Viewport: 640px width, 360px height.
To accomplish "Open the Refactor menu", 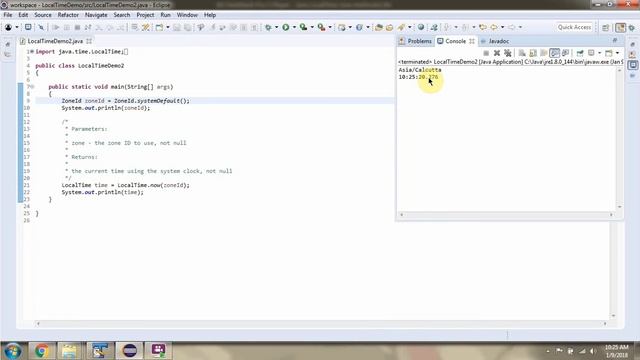I will pos(68,15).
